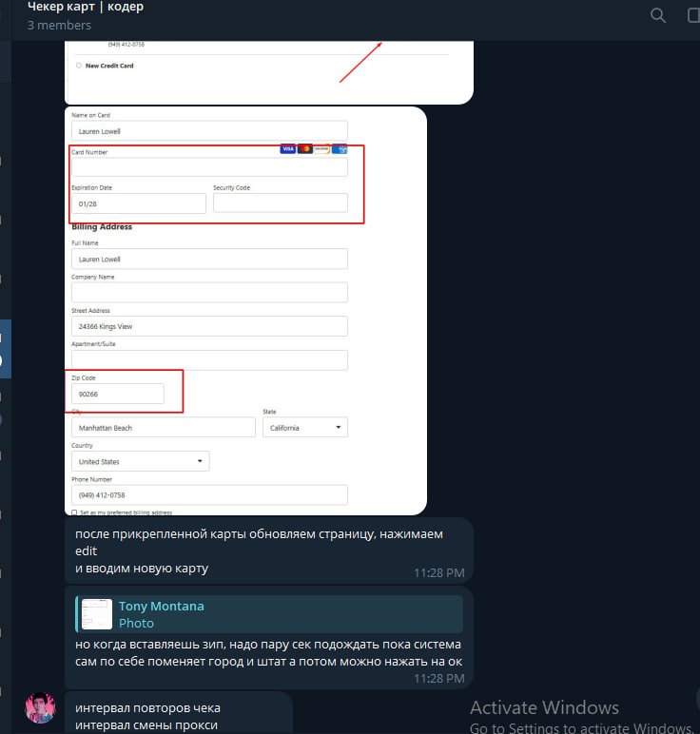Screen dimensions: 700x734
Task: Click timestamp on the 'нажать на ок' message
Action: [x=439, y=678]
